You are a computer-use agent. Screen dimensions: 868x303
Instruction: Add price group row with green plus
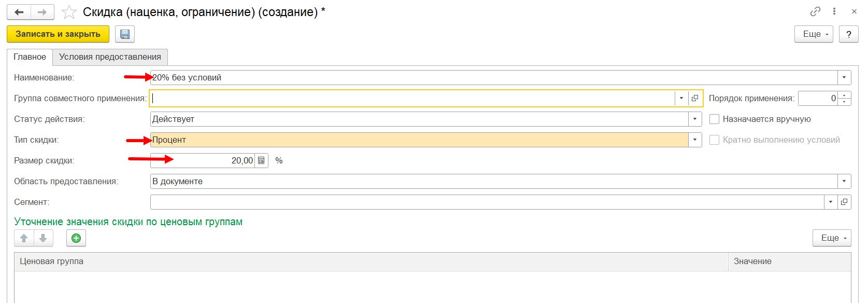[x=76, y=238]
